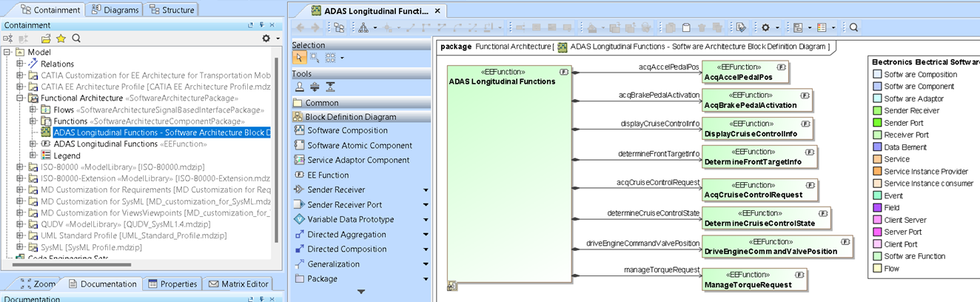The image size is (980, 302).
Task: Open search in the Containment panel toolbar
Action: click(x=76, y=38)
